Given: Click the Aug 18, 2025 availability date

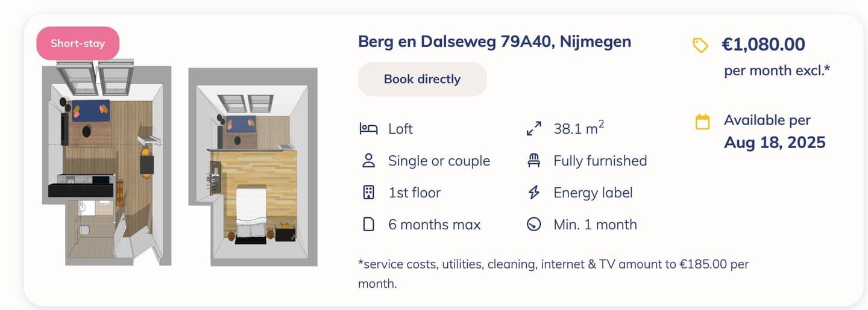Looking at the screenshot, I should click(775, 143).
